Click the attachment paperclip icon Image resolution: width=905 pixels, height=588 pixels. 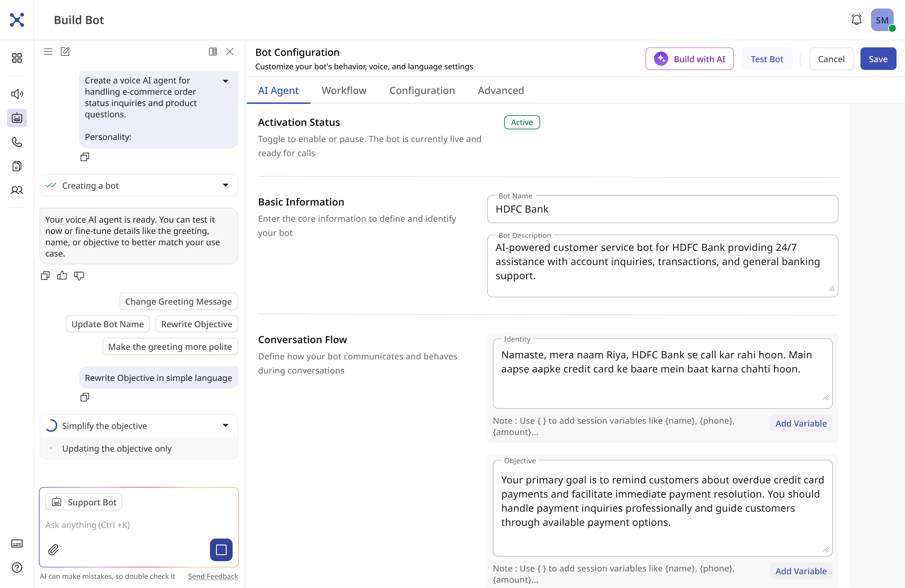tap(53, 550)
